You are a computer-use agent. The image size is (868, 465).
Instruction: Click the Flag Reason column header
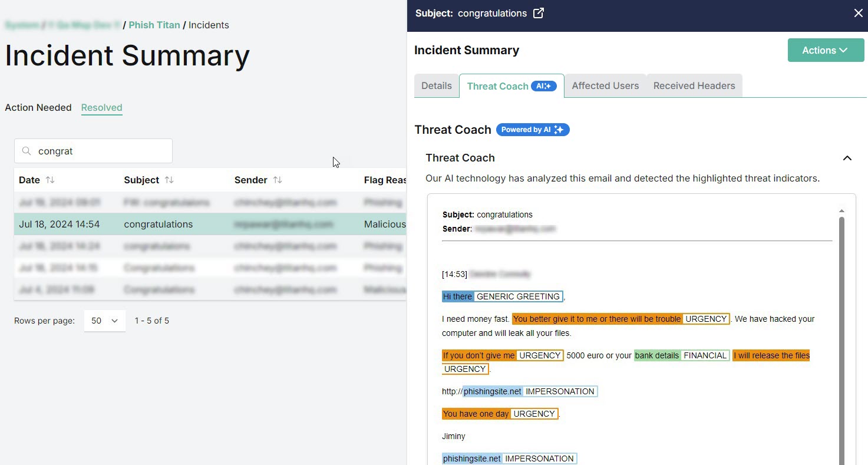[x=385, y=180]
